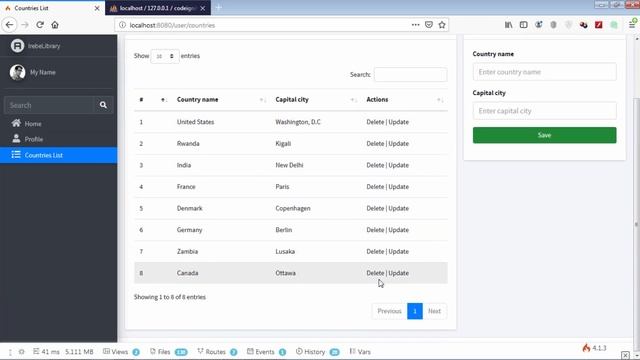Open the History debug tab
The width and height of the screenshot is (640, 360).
[318, 351]
